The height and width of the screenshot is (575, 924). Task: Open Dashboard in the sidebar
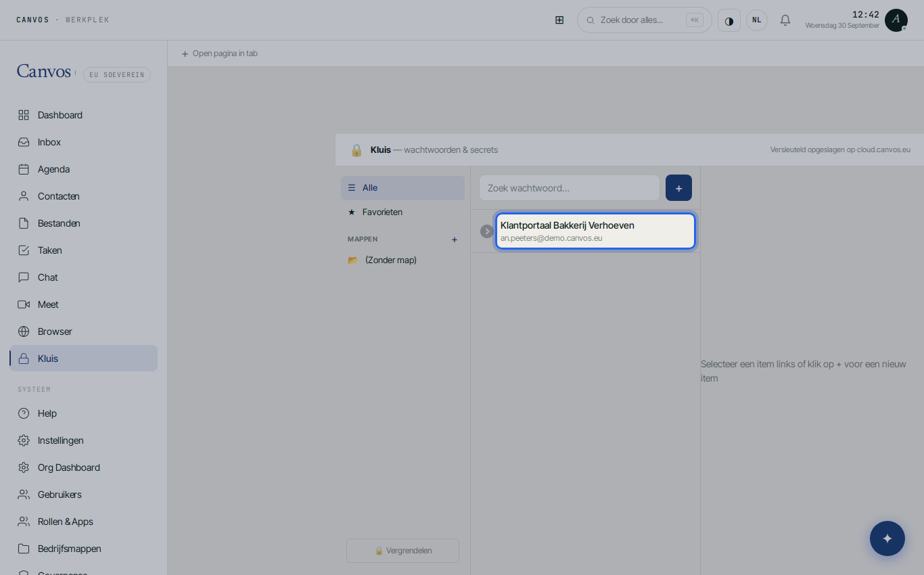pyautogui.click(x=83, y=115)
